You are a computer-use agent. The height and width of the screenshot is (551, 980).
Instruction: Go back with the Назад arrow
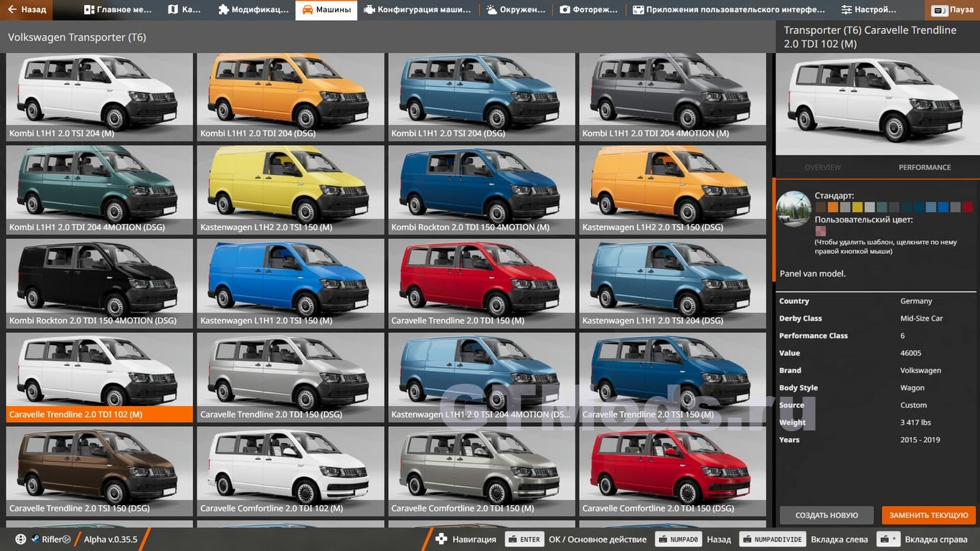[27, 10]
